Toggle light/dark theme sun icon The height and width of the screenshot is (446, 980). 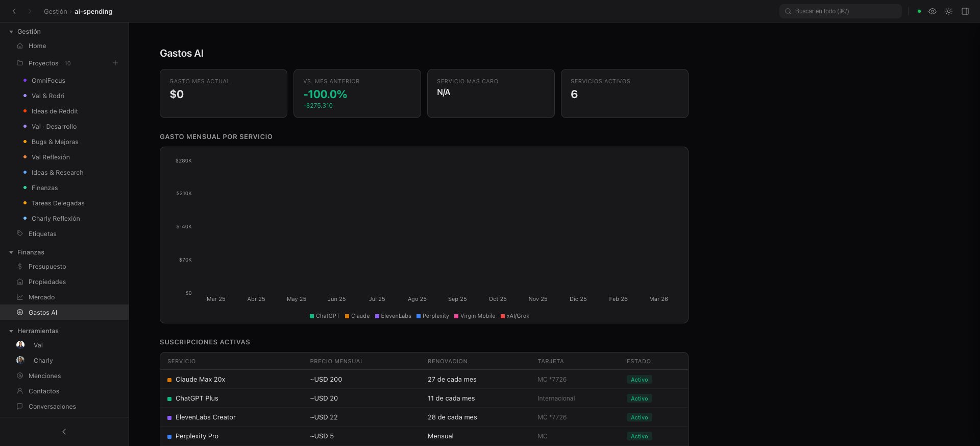(x=949, y=11)
